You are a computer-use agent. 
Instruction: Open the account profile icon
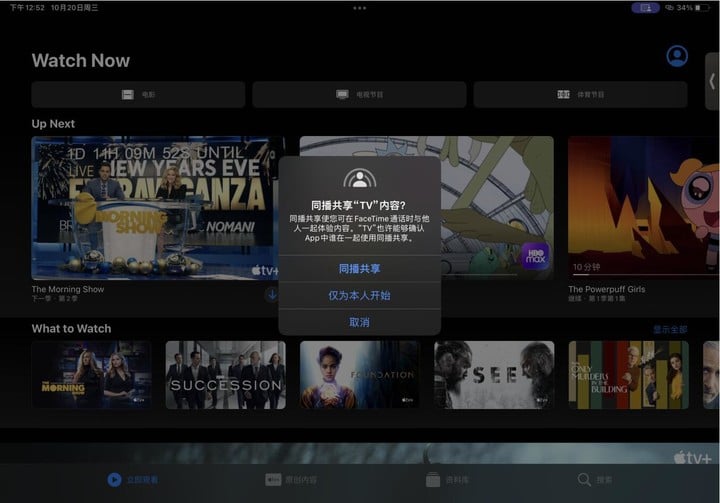point(677,56)
